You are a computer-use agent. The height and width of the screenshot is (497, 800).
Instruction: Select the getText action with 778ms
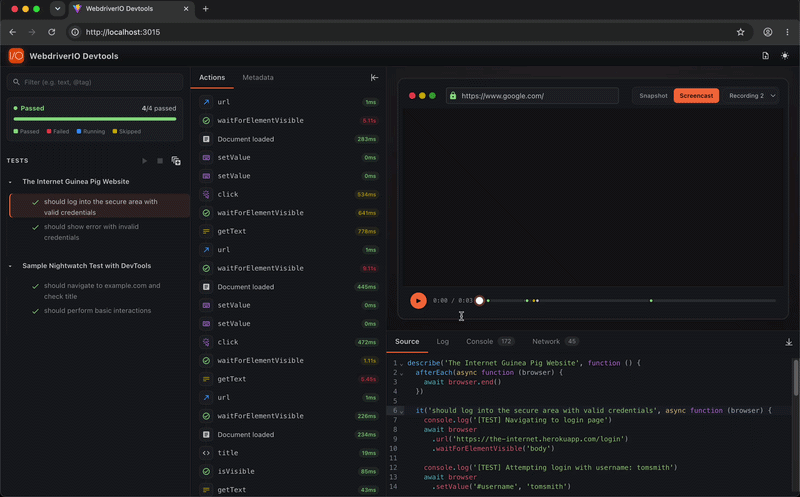click(x=288, y=231)
